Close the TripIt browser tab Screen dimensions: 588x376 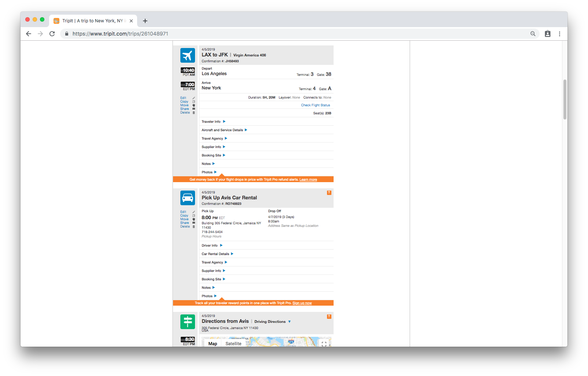[131, 21]
